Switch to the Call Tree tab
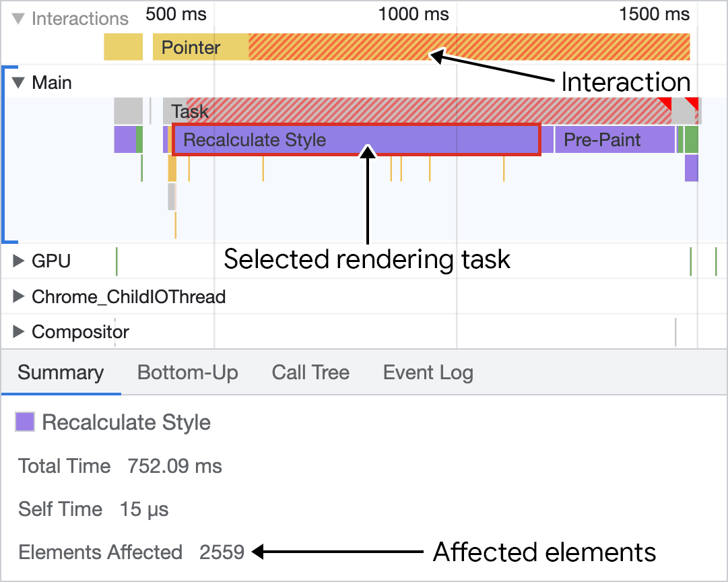 pos(310,372)
